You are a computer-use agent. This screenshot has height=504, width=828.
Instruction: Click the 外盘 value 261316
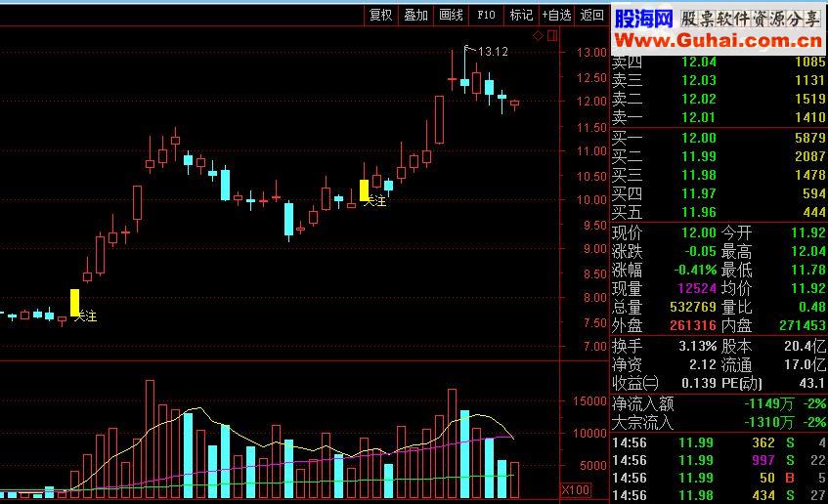point(693,325)
